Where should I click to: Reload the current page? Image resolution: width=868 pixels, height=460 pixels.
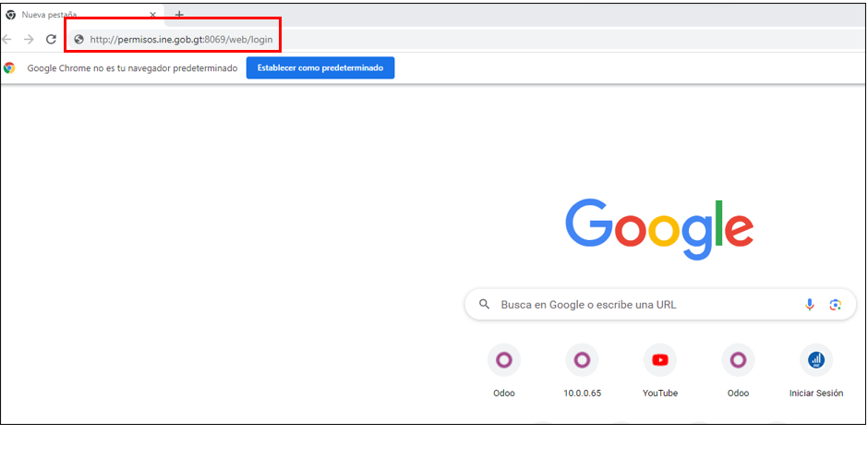pyautogui.click(x=51, y=40)
